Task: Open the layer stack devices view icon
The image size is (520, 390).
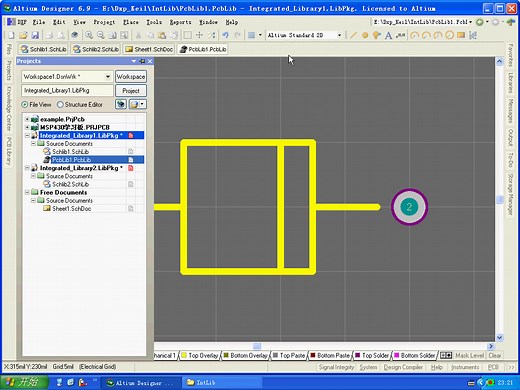Action: click(x=75, y=35)
